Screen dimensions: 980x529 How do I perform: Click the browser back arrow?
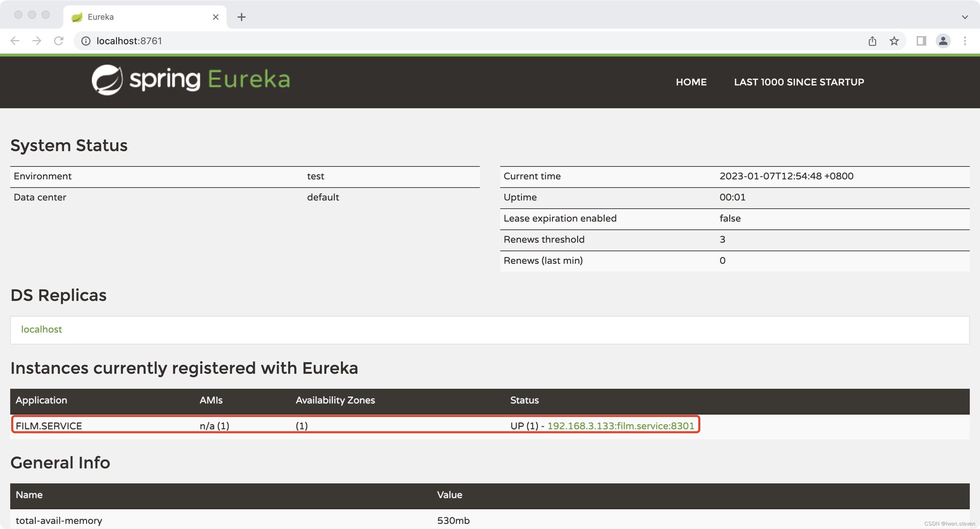(15, 41)
